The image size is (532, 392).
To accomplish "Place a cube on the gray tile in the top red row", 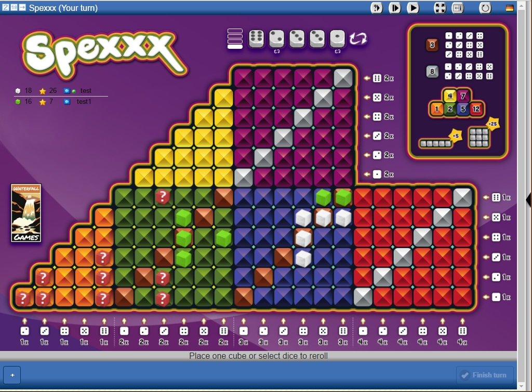I will pyautogui.click(x=462, y=197).
